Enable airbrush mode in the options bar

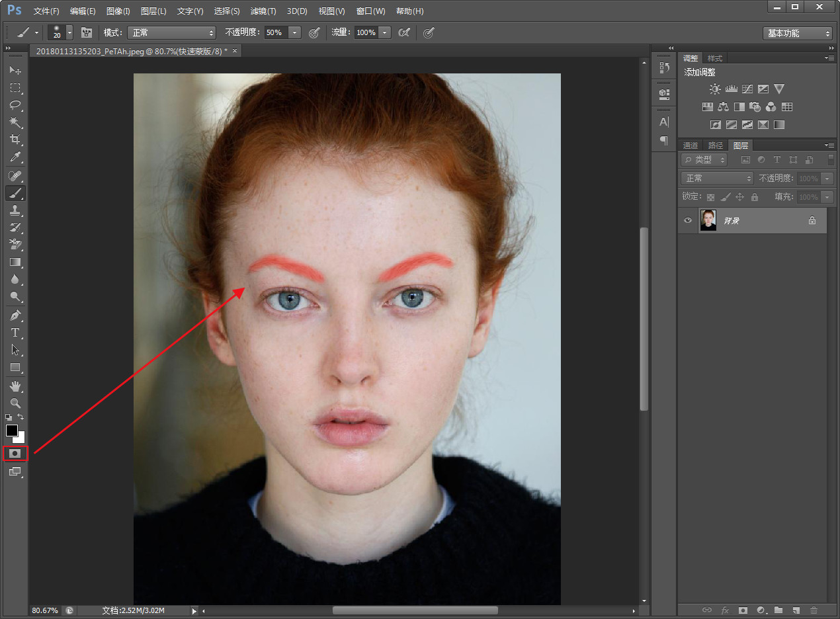(404, 32)
